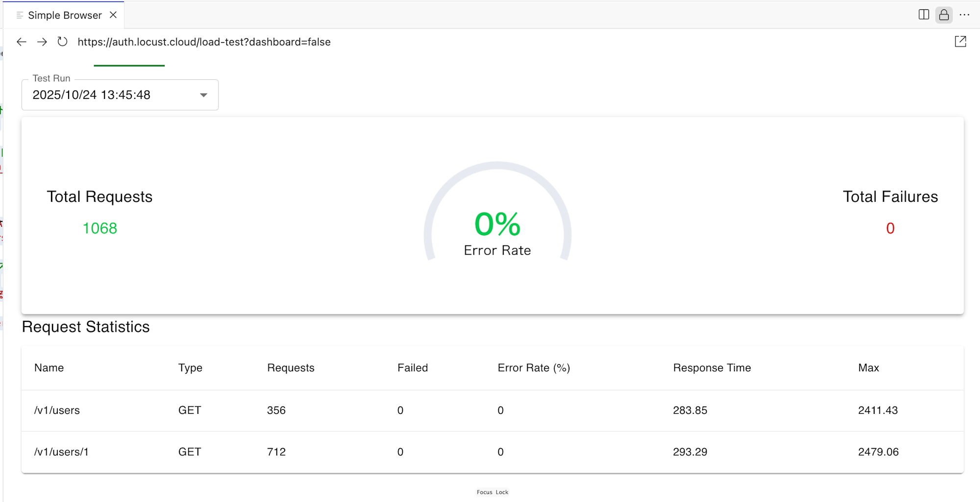Click the Max column header
The image size is (980, 502).
coord(868,368)
